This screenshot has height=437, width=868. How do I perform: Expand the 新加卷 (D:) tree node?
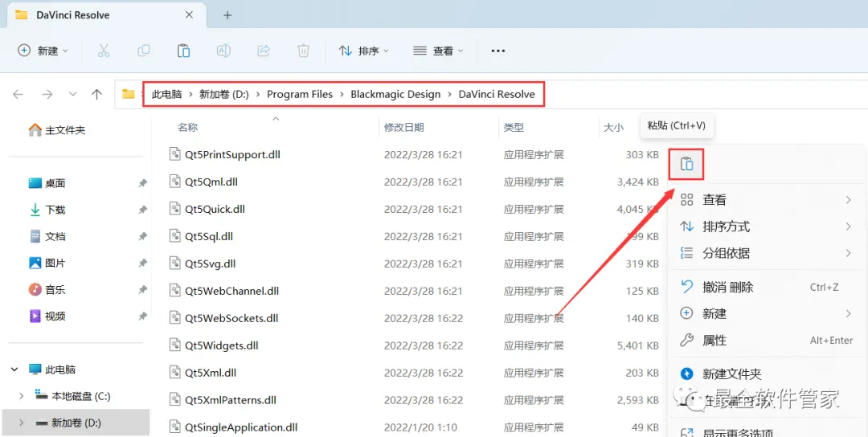[22, 423]
